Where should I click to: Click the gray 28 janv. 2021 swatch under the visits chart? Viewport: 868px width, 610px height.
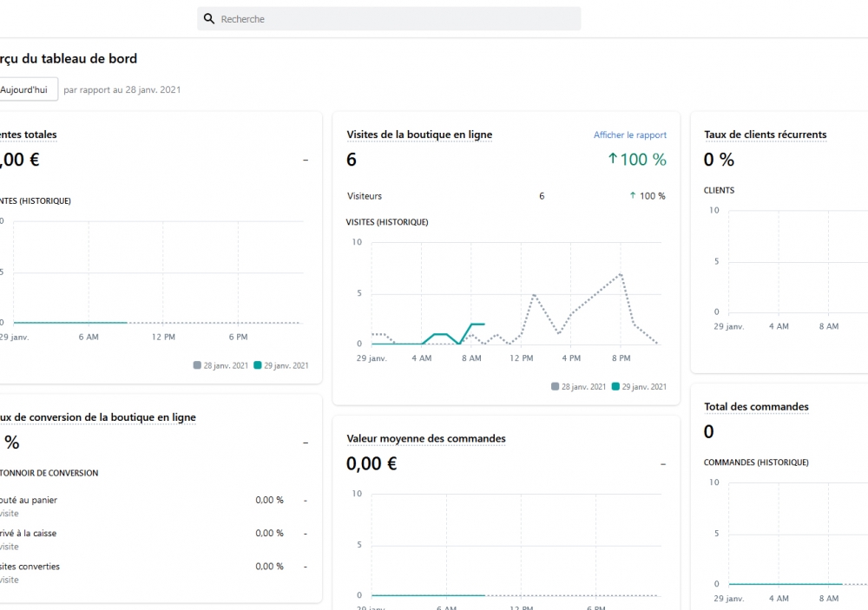click(x=555, y=387)
